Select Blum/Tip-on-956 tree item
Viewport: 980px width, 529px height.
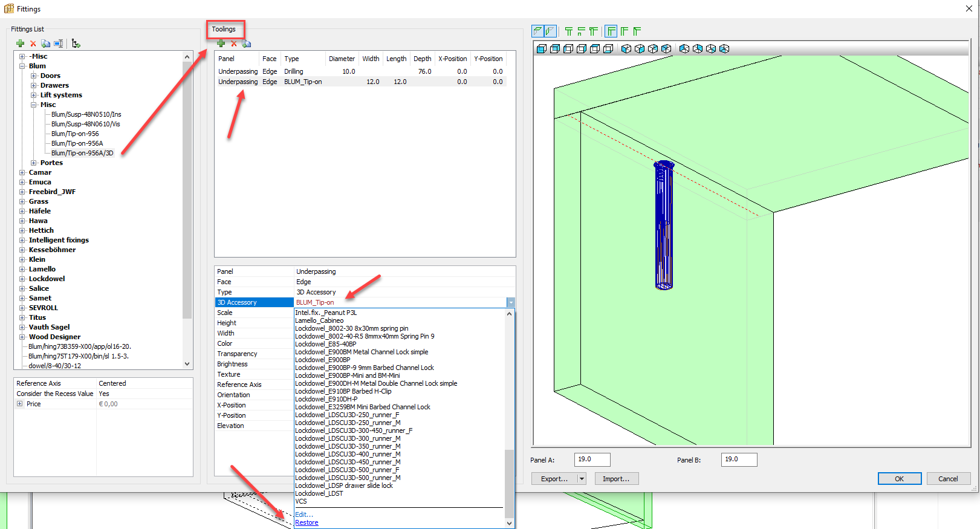75,134
